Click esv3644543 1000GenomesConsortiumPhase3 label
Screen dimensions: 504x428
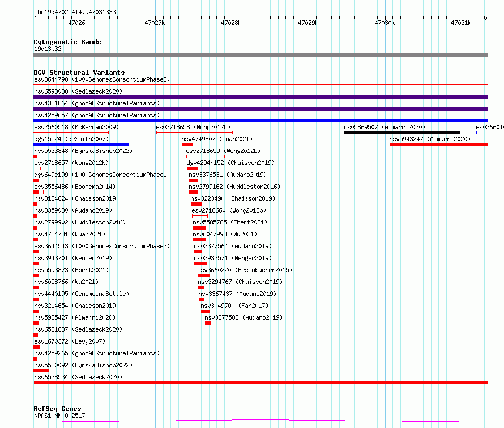(x=102, y=246)
